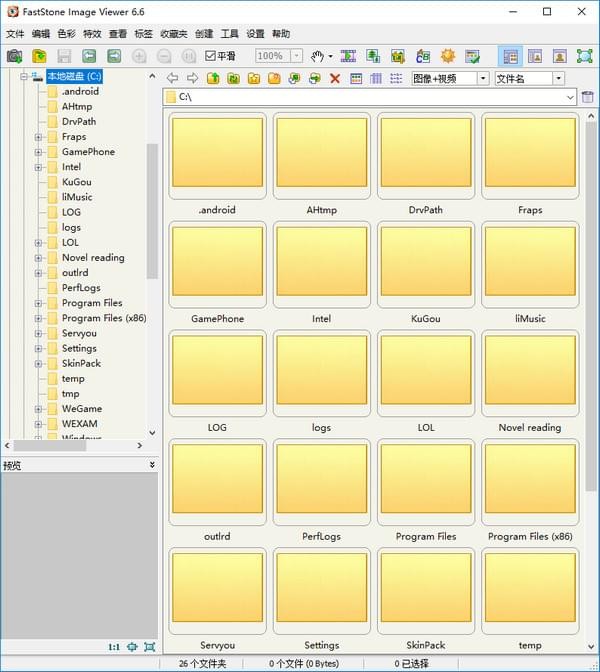Switch to thumbnail browser layout button

510,56
